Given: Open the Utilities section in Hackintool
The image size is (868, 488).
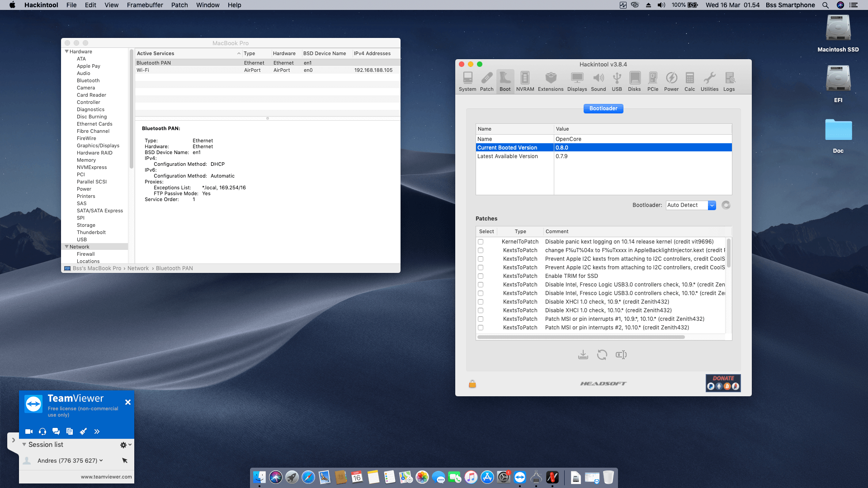Looking at the screenshot, I should pyautogui.click(x=709, y=82).
